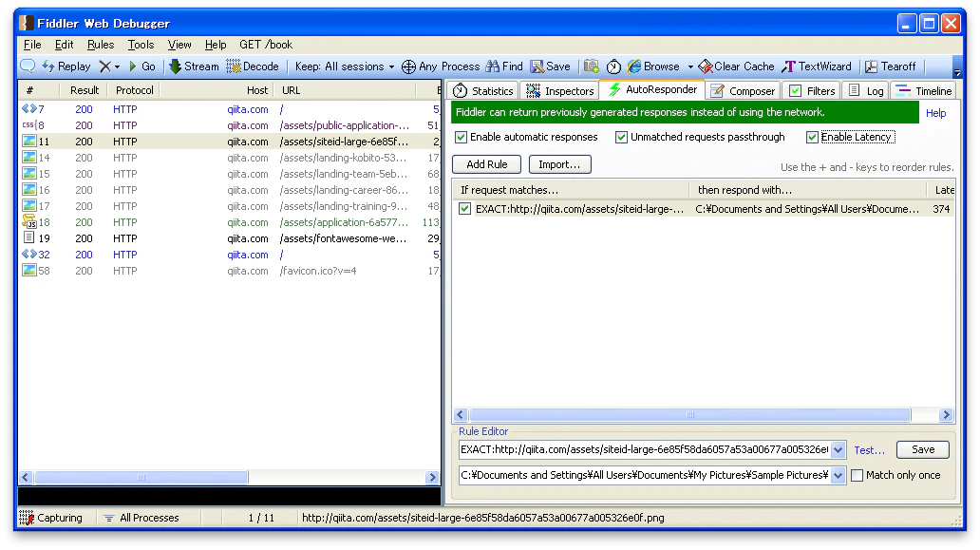
Task: Click All Processes filter in status bar
Action: 141,518
